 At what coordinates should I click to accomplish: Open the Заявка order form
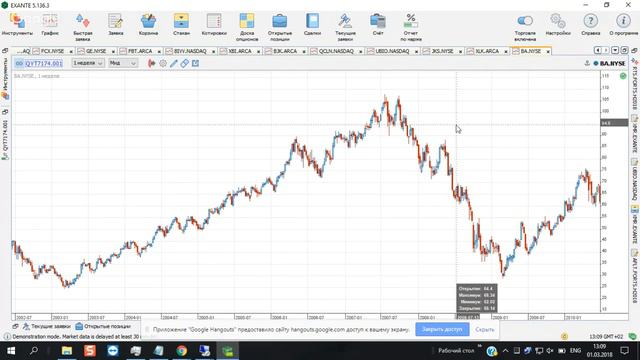click(116, 24)
